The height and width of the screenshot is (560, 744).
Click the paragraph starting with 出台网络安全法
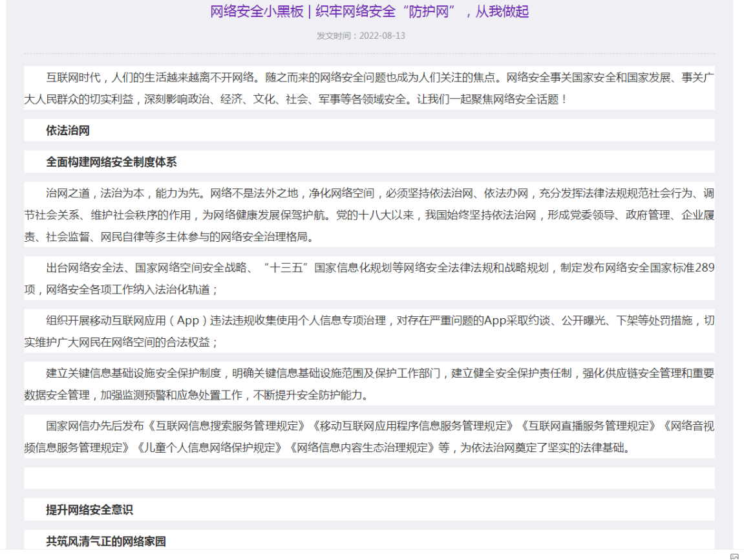[369, 279]
